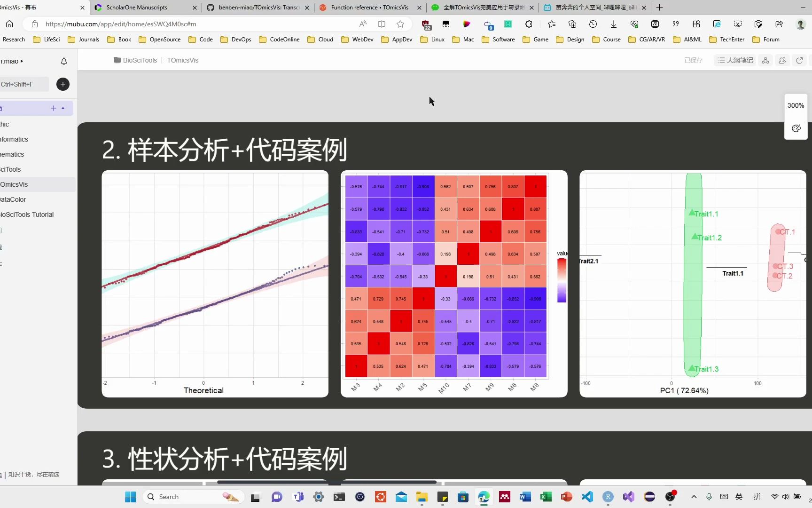Screen dimensions: 812x508
Task: Select TDataColor in the sidebar list
Action: (14, 199)
